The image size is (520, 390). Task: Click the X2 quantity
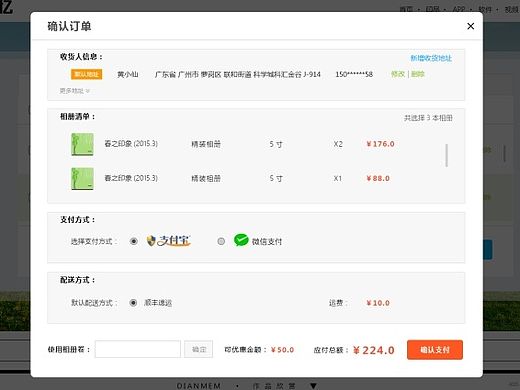(338, 144)
